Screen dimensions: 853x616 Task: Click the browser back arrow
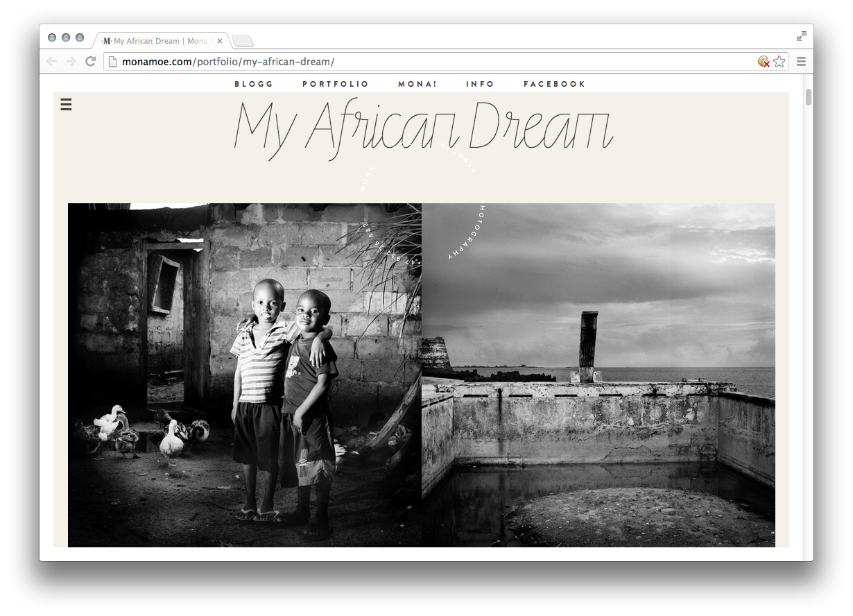click(x=52, y=62)
